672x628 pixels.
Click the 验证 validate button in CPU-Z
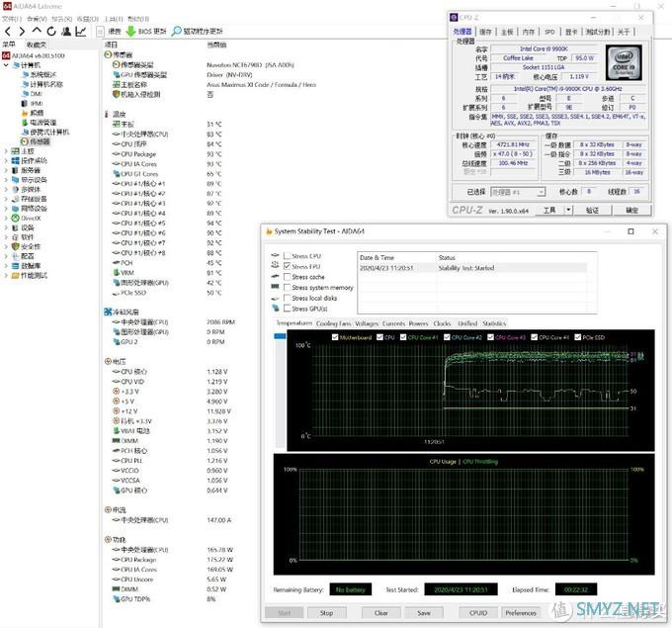[592, 211]
